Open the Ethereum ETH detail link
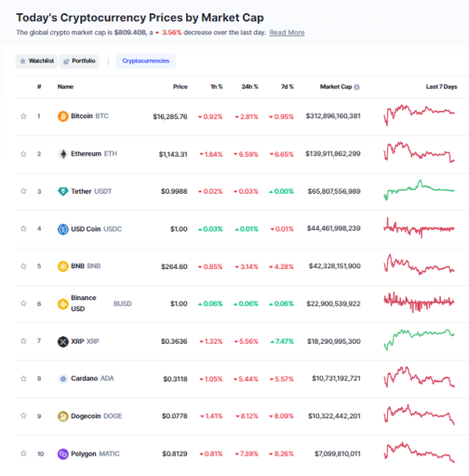Image resolution: width=469 pixels, height=476 pixels. (x=94, y=154)
